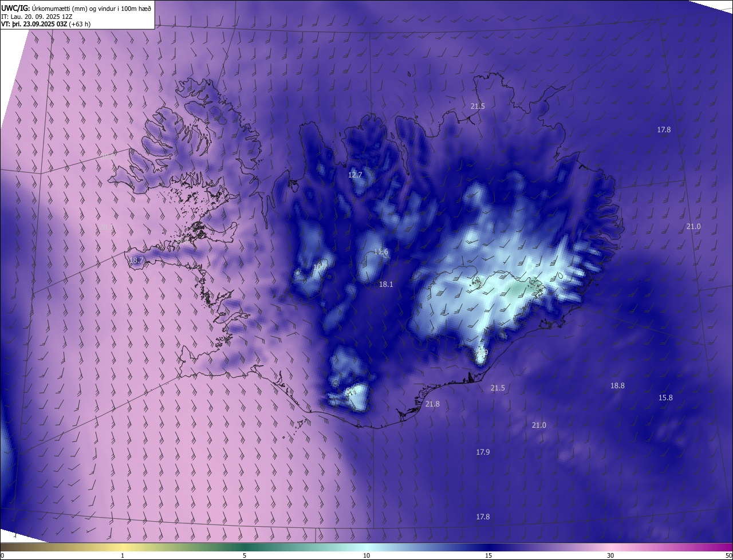This screenshot has height=560, width=733.
Task: Click the 5 label on the colour scale
Action: pyautogui.click(x=245, y=555)
